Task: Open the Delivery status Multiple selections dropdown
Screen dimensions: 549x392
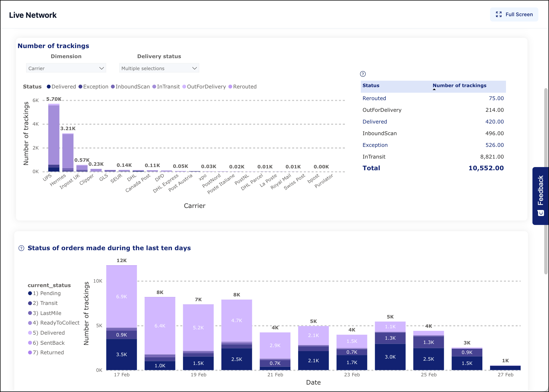Action: coord(159,68)
